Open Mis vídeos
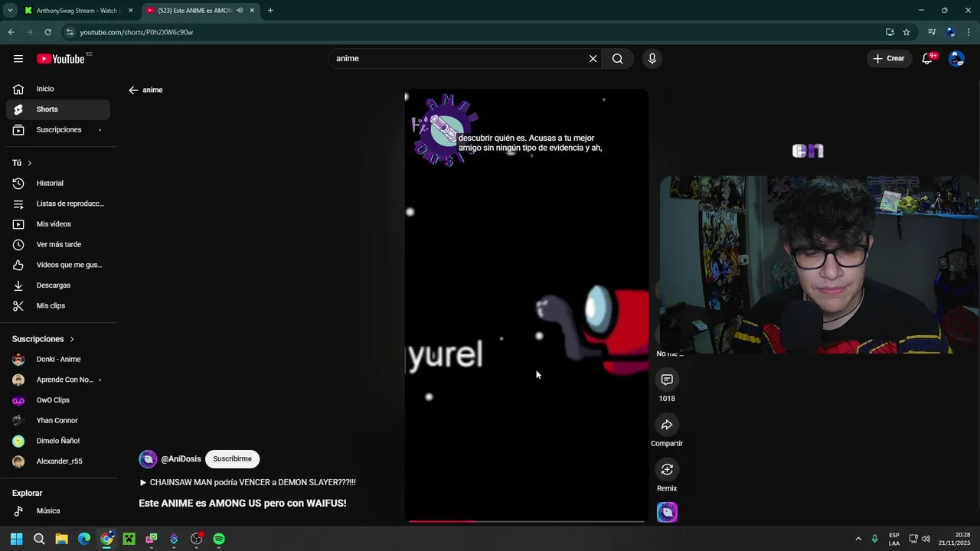 pyautogui.click(x=58, y=224)
